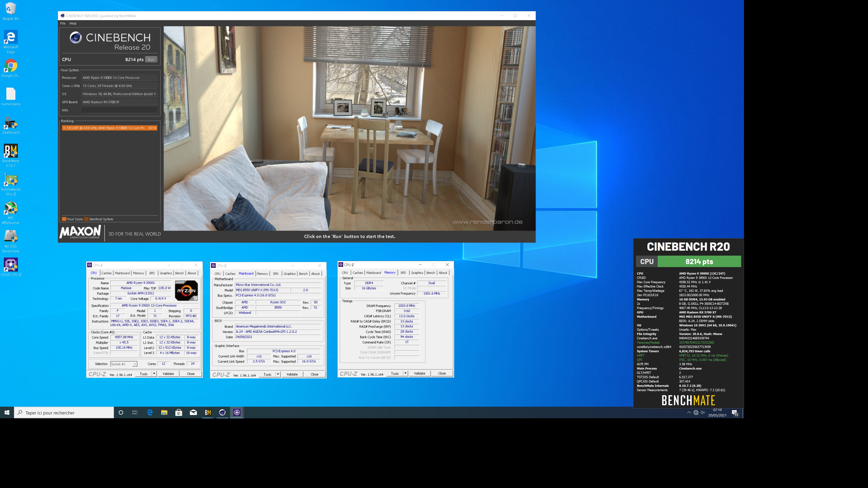Click the Identical System legend swatch
Viewport: 868px width, 488px height.
coord(86,219)
